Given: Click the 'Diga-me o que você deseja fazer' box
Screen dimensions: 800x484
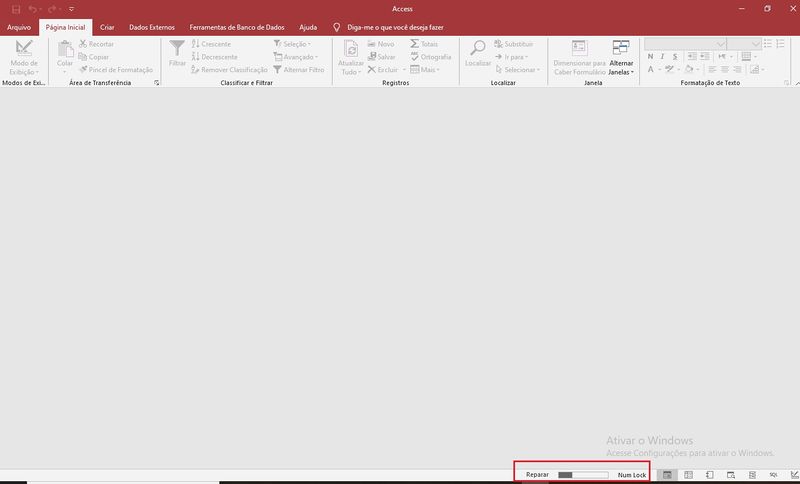Looking at the screenshot, I should [395, 28].
